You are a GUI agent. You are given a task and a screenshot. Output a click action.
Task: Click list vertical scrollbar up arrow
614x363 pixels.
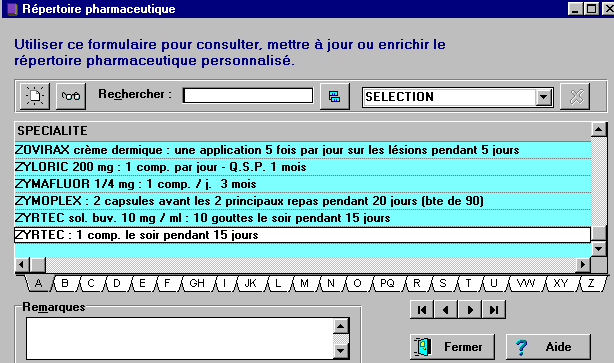tap(599, 129)
